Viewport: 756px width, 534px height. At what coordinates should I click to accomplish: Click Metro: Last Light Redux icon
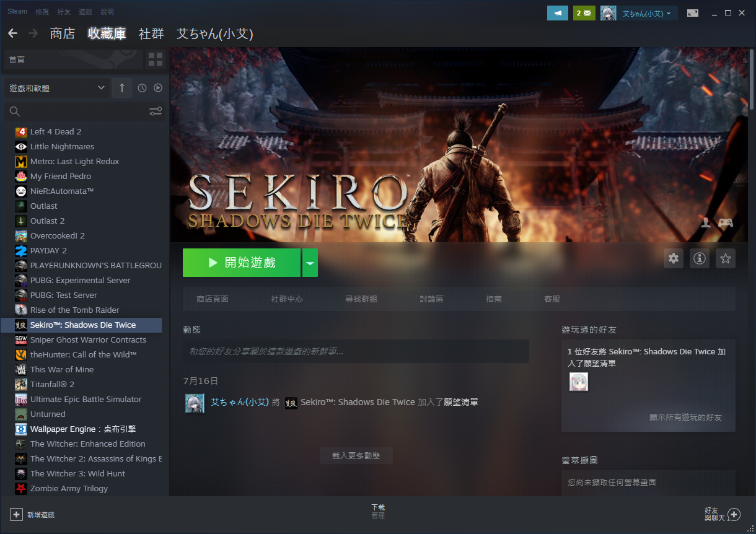(x=21, y=162)
